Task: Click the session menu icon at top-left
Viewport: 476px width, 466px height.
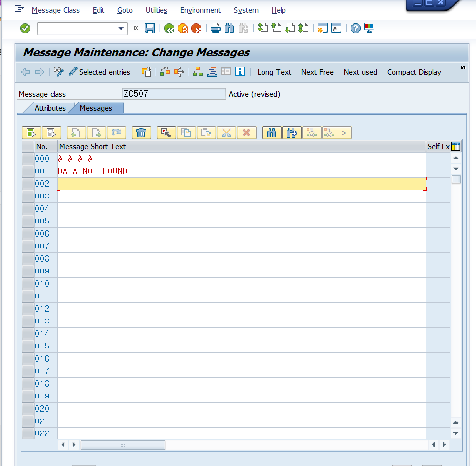Action: click(19, 8)
